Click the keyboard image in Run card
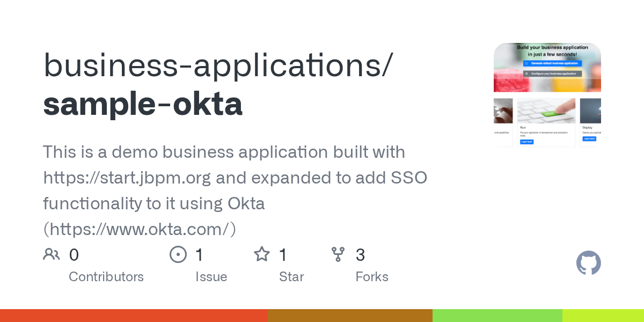 pyautogui.click(x=546, y=111)
